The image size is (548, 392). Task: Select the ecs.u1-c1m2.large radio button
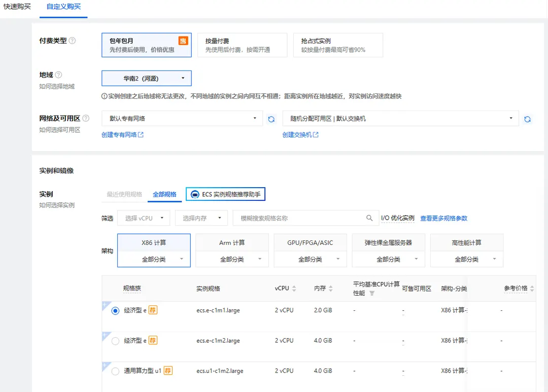click(115, 371)
